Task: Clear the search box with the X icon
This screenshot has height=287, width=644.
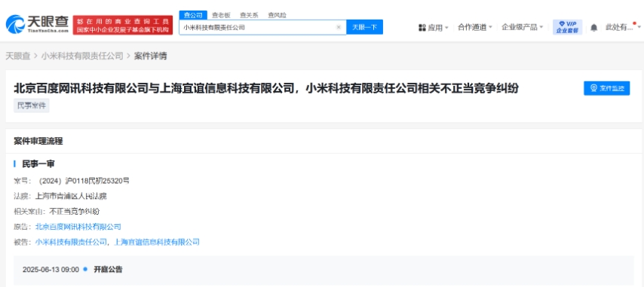Action: point(339,27)
